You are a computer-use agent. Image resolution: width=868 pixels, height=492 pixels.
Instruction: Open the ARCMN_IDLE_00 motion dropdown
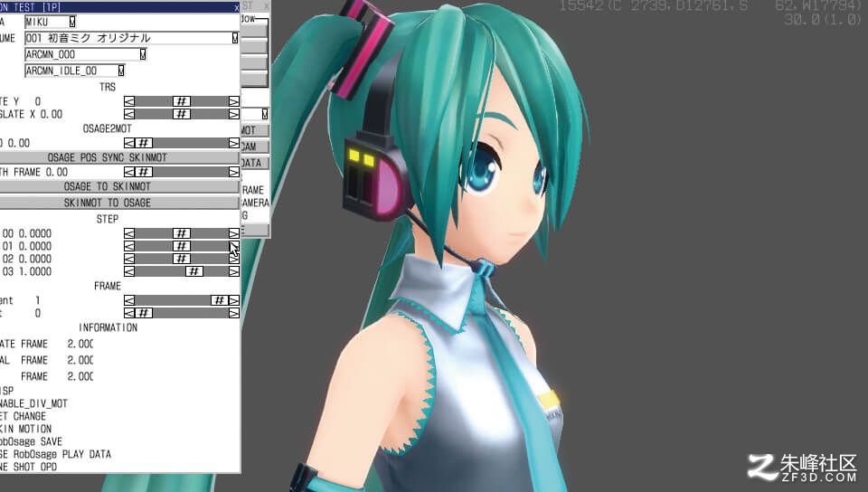click(x=121, y=71)
